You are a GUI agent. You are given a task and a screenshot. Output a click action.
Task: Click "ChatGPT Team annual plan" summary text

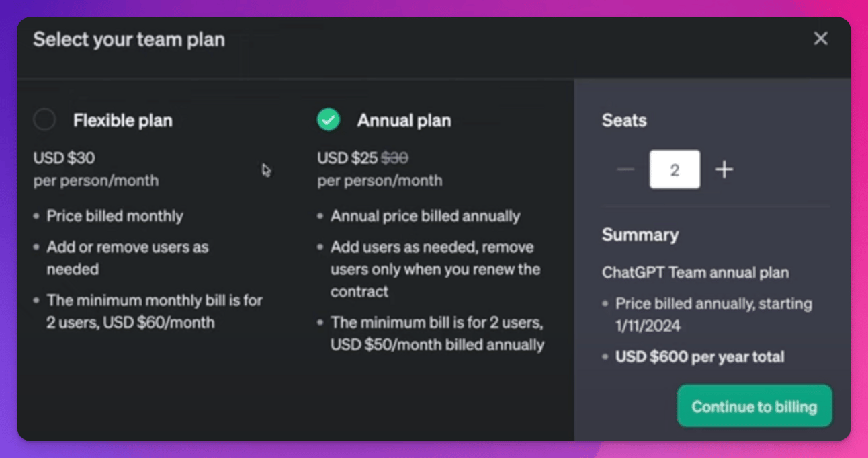(x=695, y=273)
